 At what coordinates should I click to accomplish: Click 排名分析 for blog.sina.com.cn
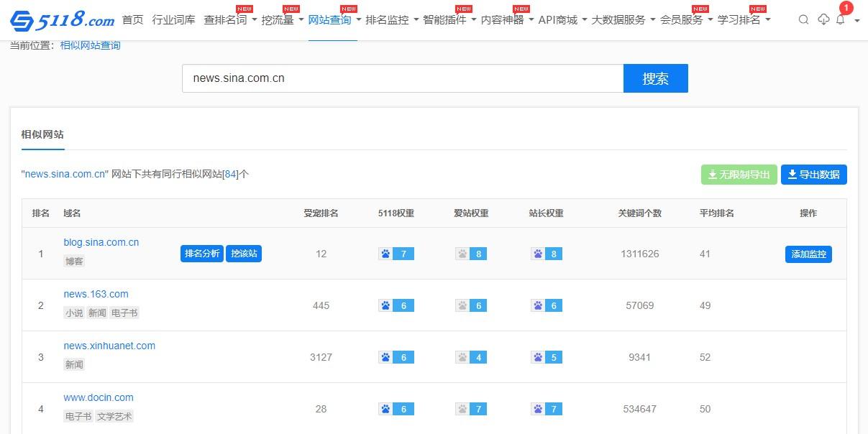(202, 254)
